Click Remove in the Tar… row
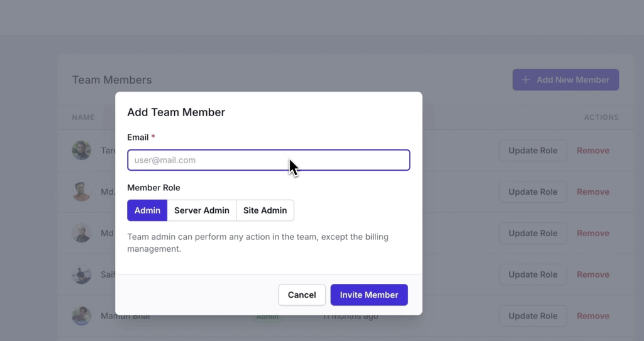This screenshot has height=341, width=644. [x=593, y=151]
